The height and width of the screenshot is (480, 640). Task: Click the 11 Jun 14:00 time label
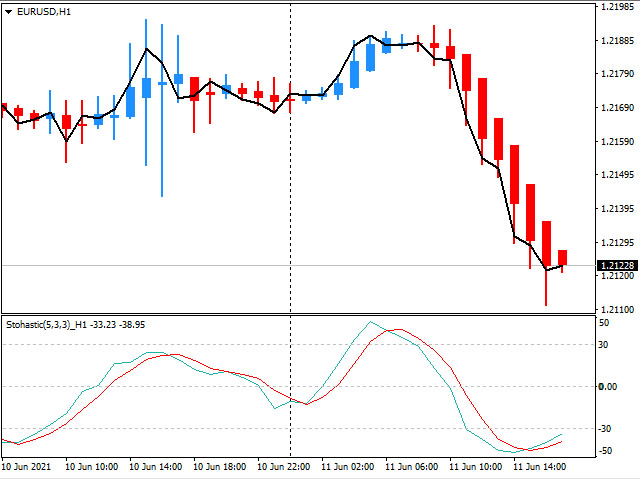540,467
